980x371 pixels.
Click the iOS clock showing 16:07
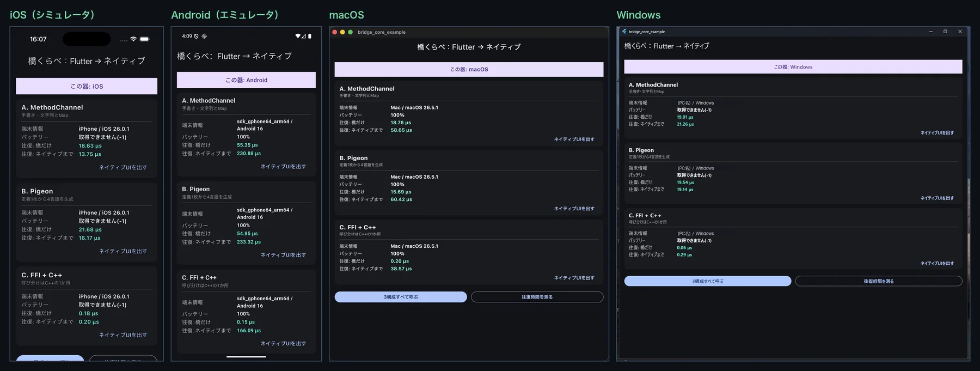[x=38, y=39]
